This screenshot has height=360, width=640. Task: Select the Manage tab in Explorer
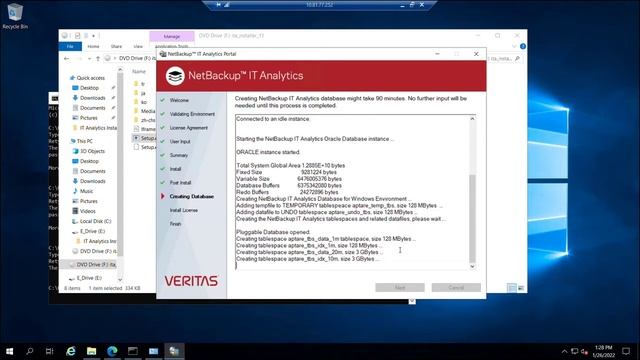coord(172,36)
